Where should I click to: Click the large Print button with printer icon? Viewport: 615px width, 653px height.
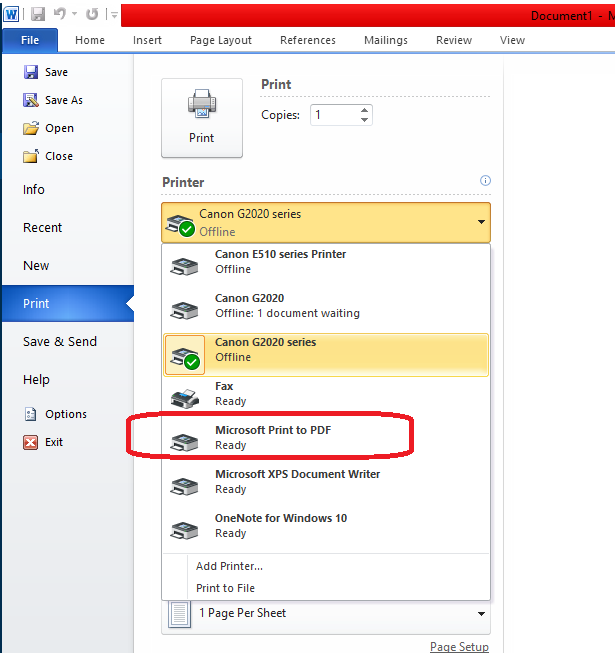point(202,118)
